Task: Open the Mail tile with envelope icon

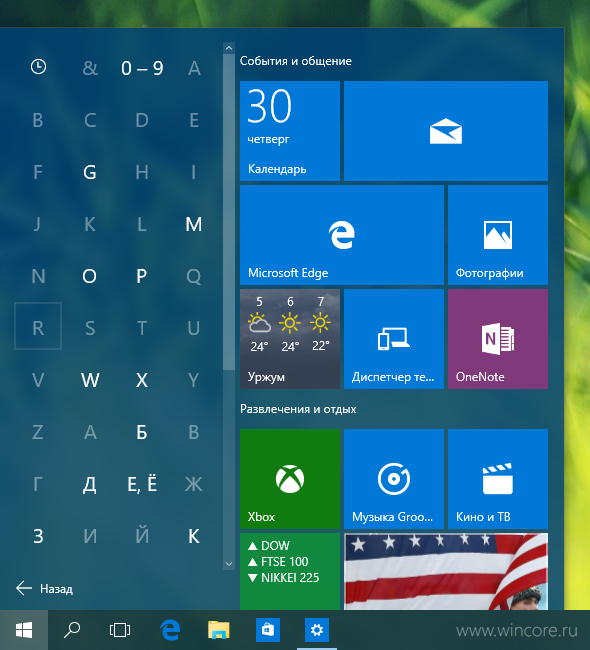Action: [446, 131]
